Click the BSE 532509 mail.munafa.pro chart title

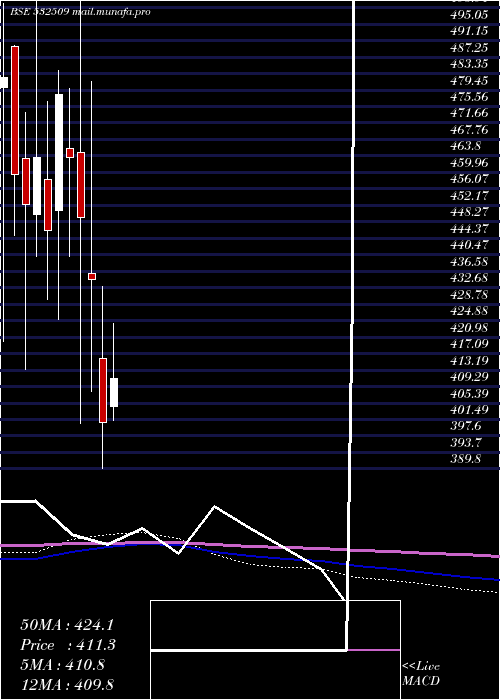tap(81, 12)
